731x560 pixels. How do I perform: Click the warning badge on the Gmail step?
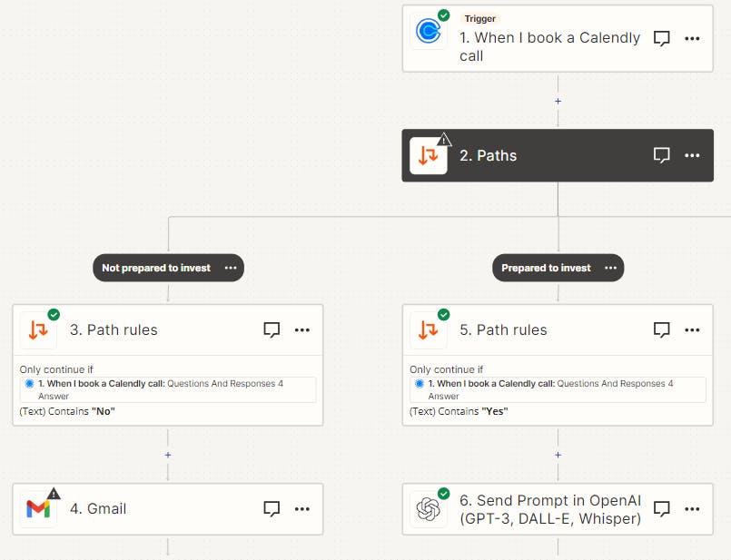(x=52, y=493)
